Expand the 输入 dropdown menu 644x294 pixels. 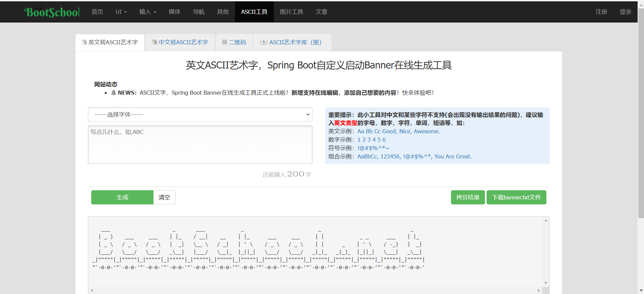pyautogui.click(x=148, y=12)
